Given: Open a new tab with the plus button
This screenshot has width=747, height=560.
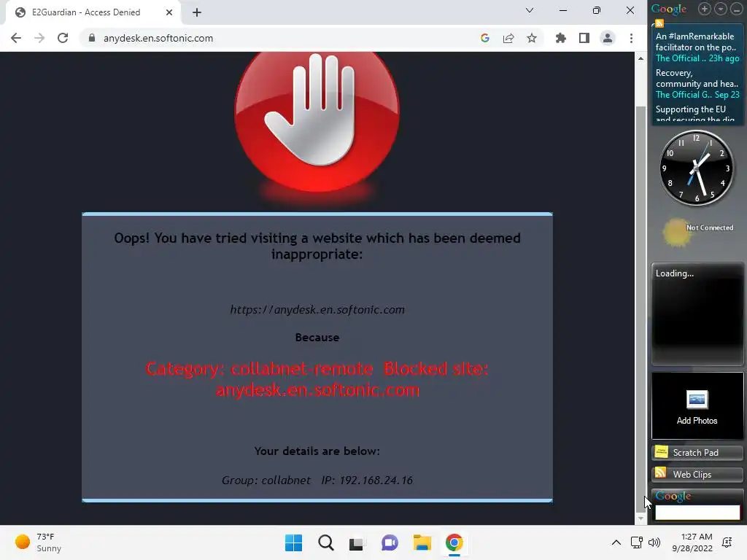Looking at the screenshot, I should coord(197,12).
